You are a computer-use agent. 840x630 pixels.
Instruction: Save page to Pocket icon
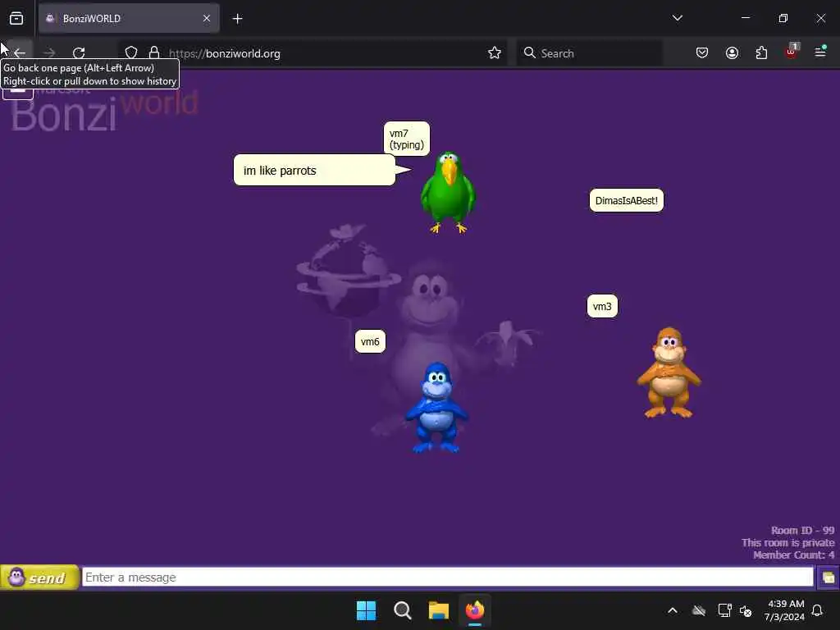click(x=702, y=53)
